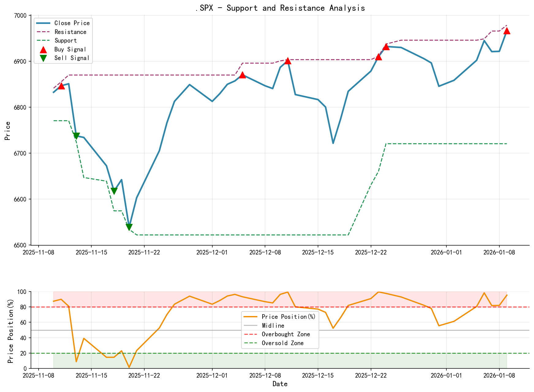Toggle the Support legend entry
The width and height of the screenshot is (534, 392).
[x=62, y=40]
